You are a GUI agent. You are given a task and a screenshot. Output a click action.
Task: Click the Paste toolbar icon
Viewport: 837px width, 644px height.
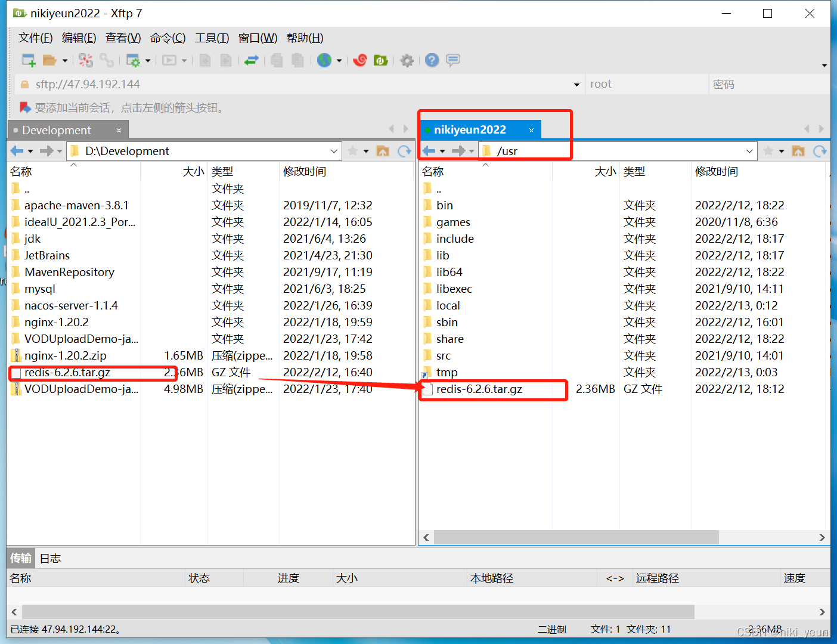[297, 60]
